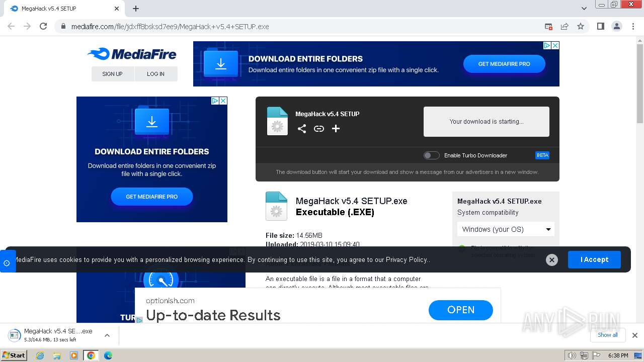Open the Chrome side panel

click(600, 26)
